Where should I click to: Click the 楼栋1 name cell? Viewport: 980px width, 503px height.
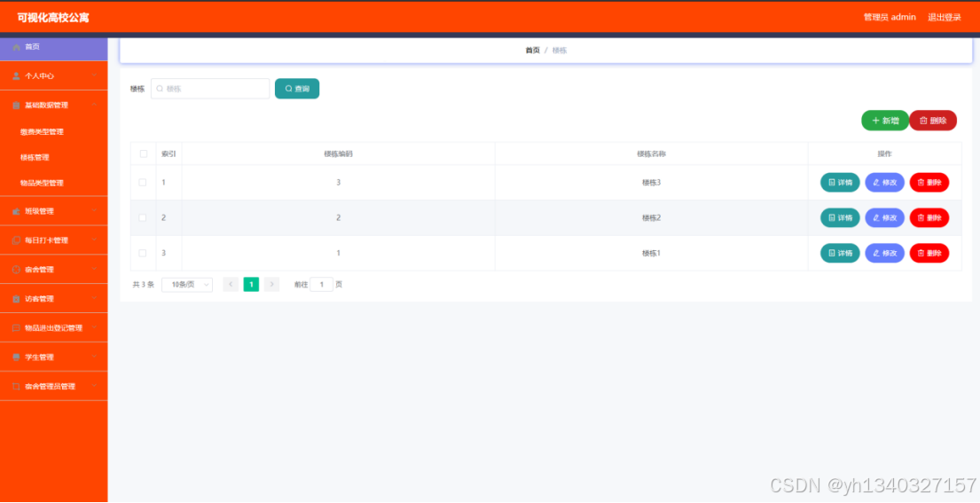[651, 253]
